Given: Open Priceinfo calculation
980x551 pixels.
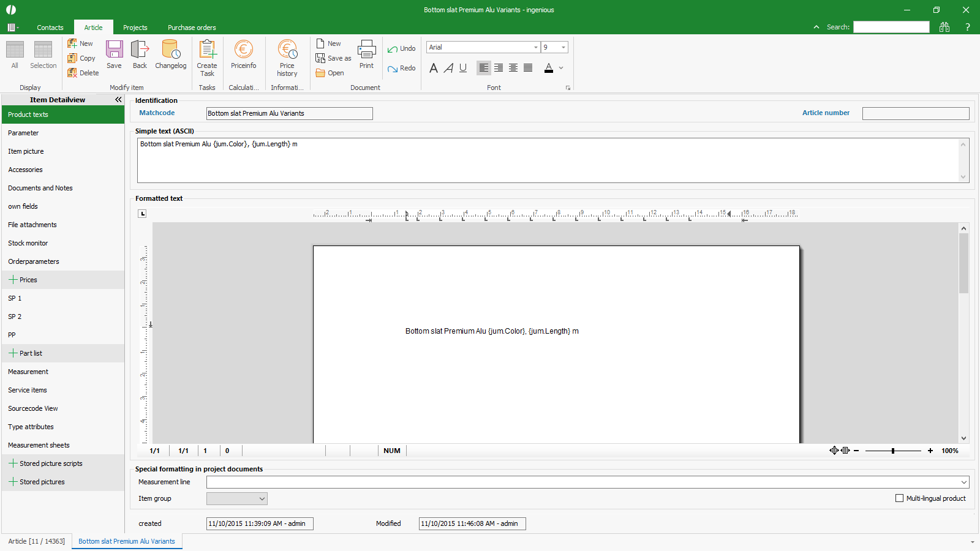Looking at the screenshot, I should click(243, 54).
